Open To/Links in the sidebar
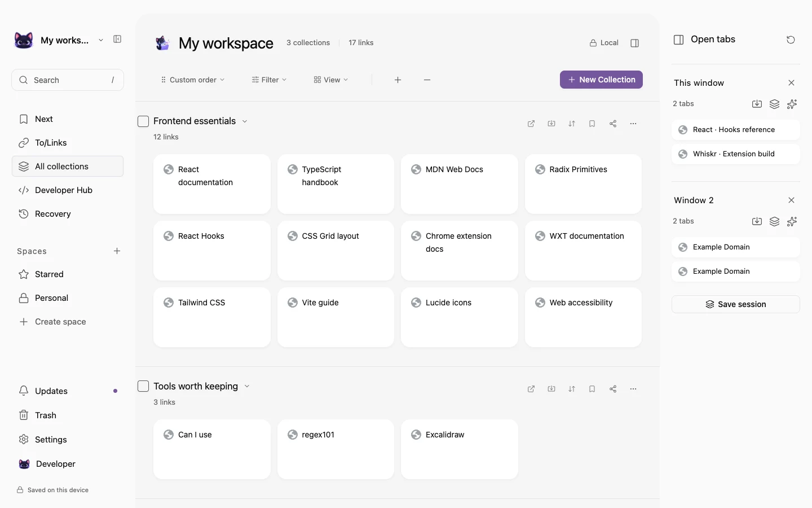 click(x=68, y=143)
